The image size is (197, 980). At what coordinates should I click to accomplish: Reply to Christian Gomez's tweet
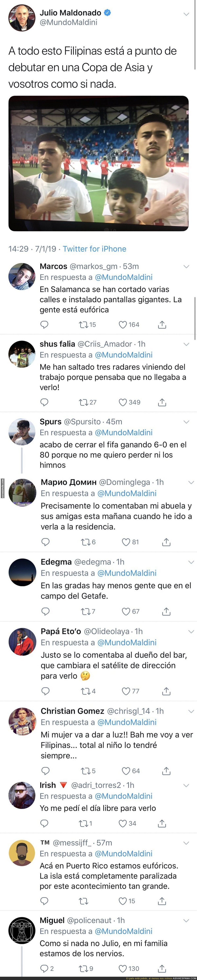click(x=45, y=771)
